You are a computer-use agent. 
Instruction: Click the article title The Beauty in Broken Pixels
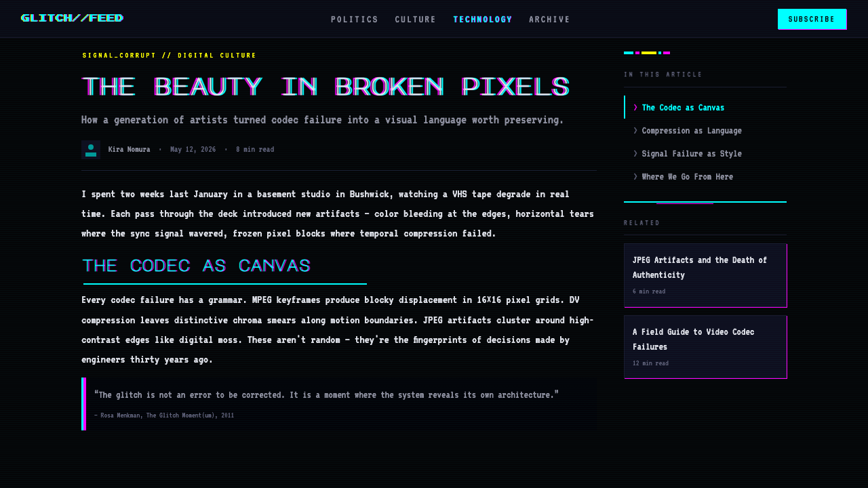point(325,87)
